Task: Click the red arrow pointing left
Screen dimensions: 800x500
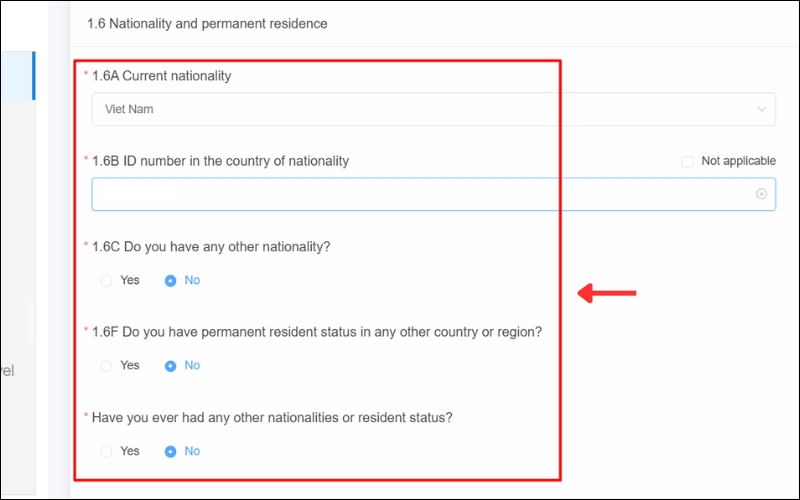Action: tap(608, 293)
